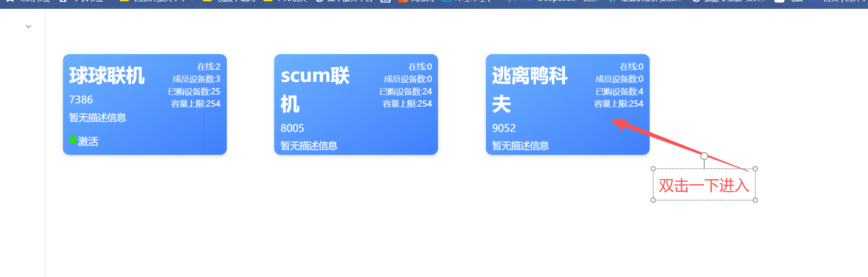868x277 pixels.
Task: Click 暂无描述信息 under 9052
Action: pos(521,146)
